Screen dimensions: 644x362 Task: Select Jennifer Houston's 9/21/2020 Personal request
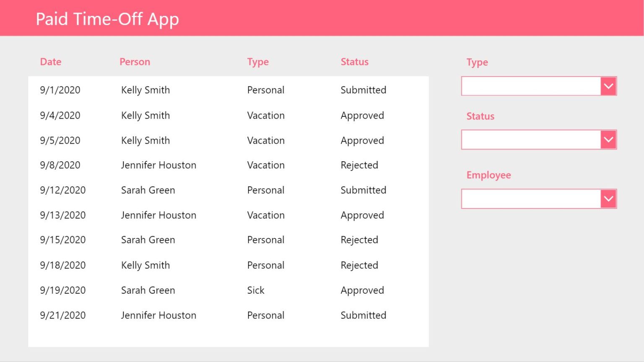(210, 315)
